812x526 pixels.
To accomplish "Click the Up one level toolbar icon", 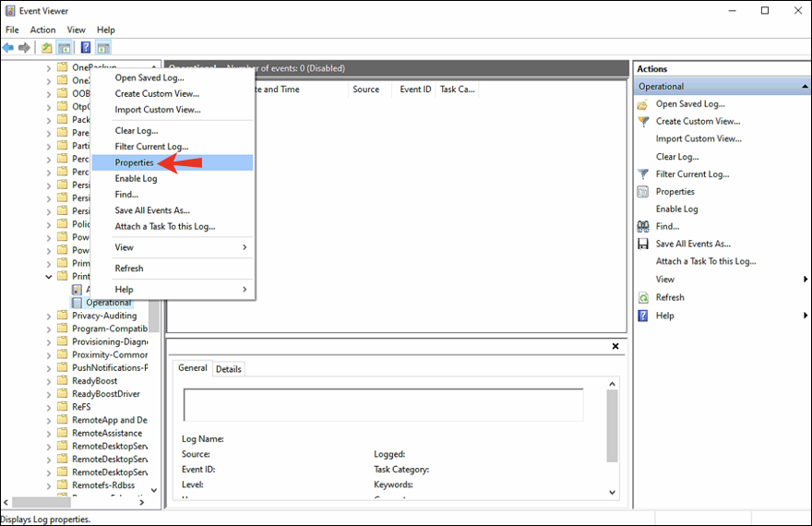I will pyautogui.click(x=47, y=48).
